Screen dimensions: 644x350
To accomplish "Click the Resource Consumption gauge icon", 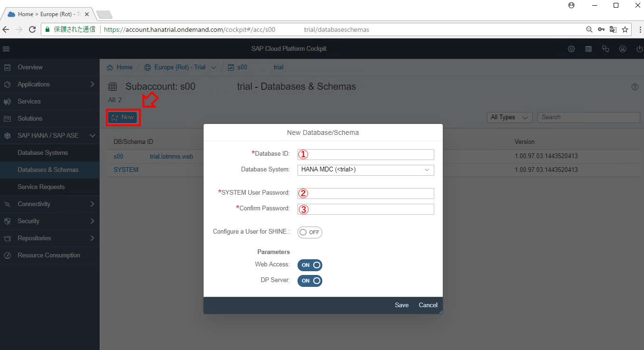I will pyautogui.click(x=7, y=255).
